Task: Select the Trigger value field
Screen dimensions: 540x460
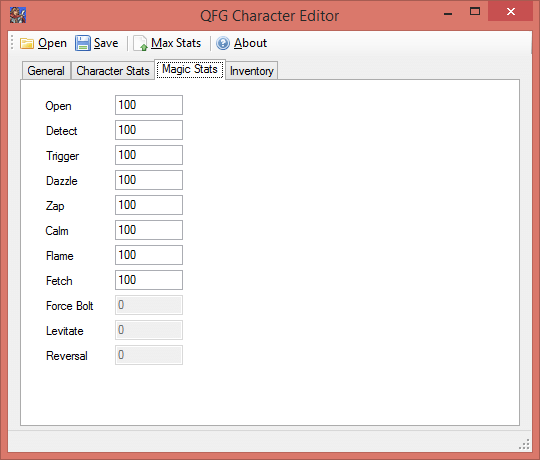Action: (x=149, y=155)
